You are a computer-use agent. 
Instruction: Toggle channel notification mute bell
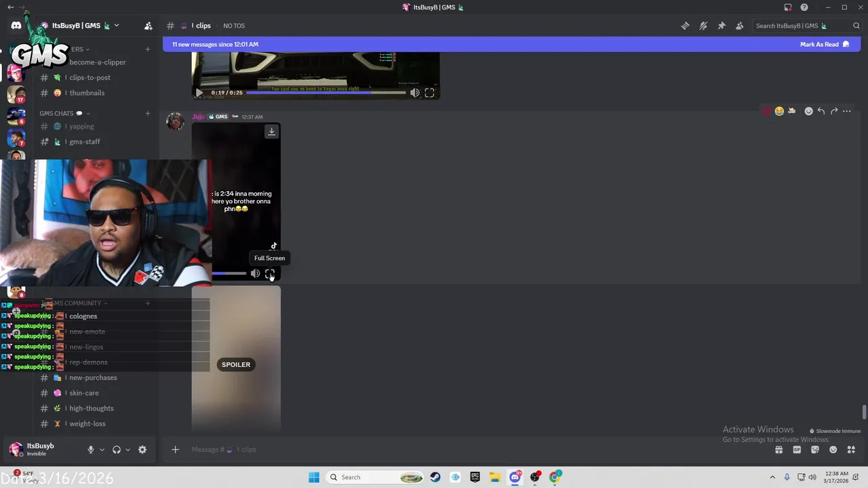703,26
